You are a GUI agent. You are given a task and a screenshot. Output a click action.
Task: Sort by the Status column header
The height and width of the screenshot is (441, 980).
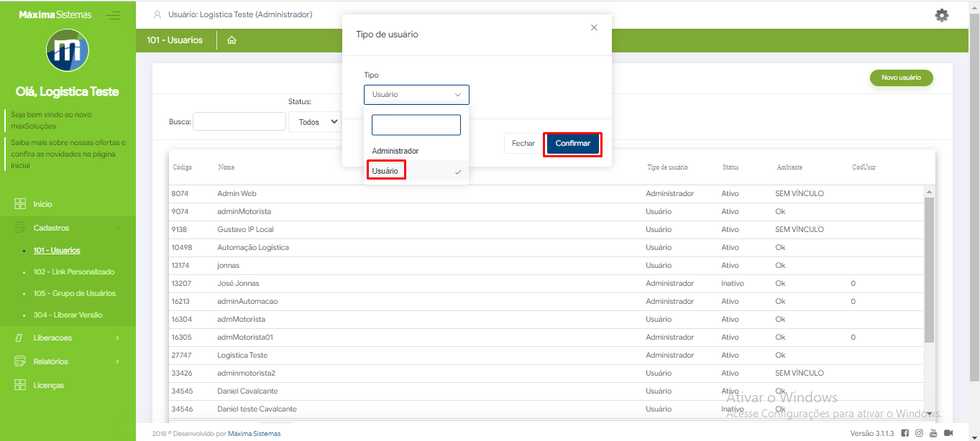coord(731,167)
